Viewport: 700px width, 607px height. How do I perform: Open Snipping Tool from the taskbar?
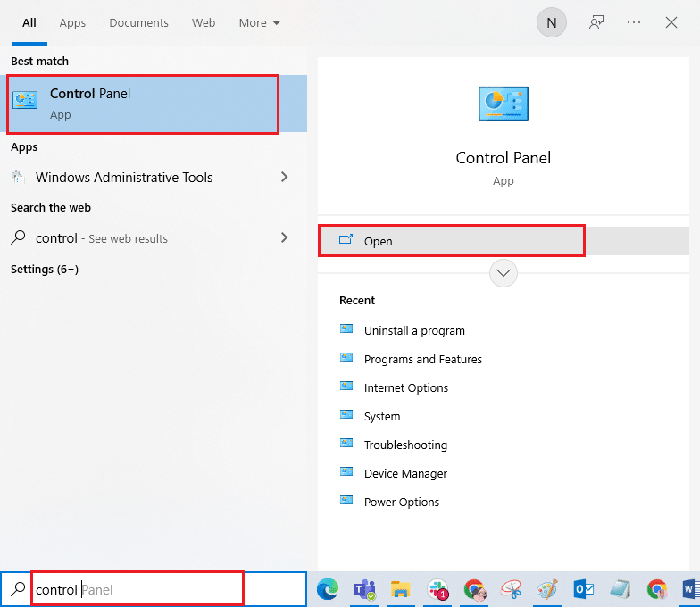pyautogui.click(x=510, y=589)
